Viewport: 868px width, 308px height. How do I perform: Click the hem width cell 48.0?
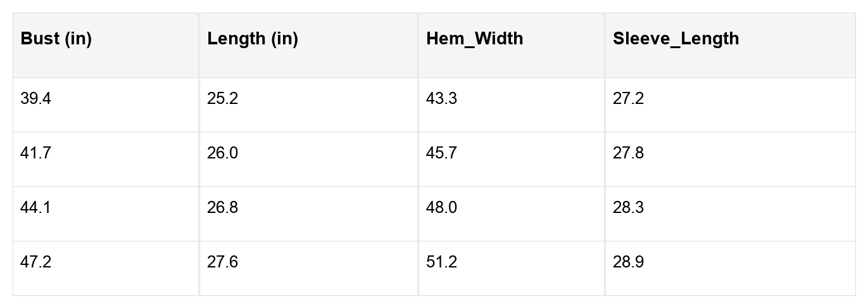[441, 208]
